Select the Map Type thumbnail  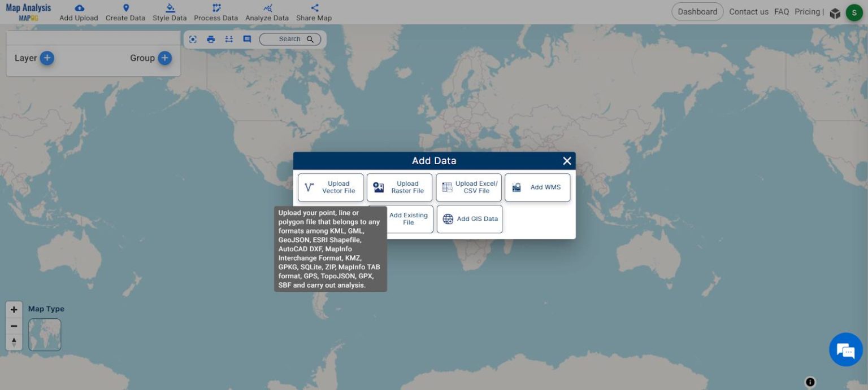pos(45,335)
